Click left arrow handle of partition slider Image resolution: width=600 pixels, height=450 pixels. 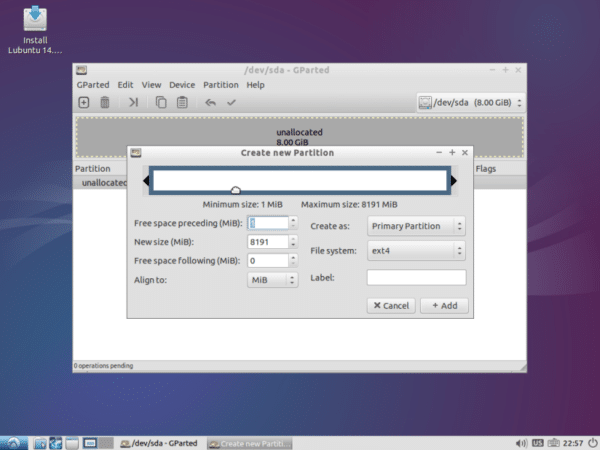146,181
